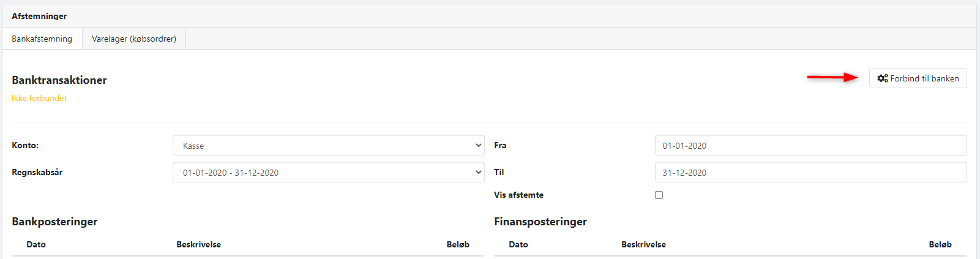980x259 pixels.
Task: Click the Vis afstemte label
Action: coord(518,195)
